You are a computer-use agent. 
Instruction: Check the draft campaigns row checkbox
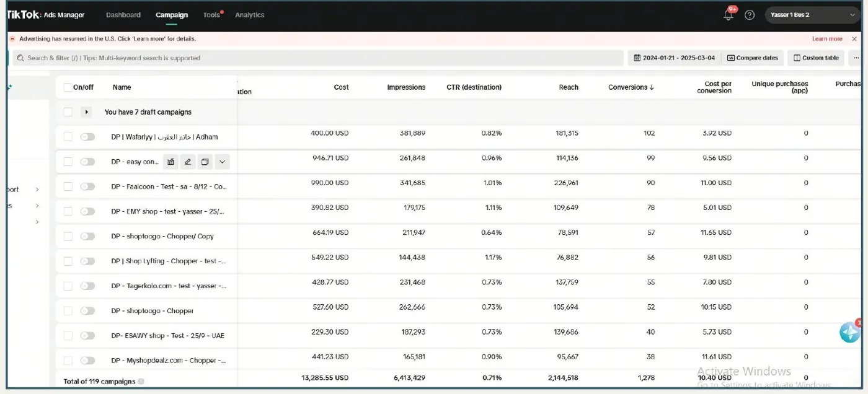(68, 112)
